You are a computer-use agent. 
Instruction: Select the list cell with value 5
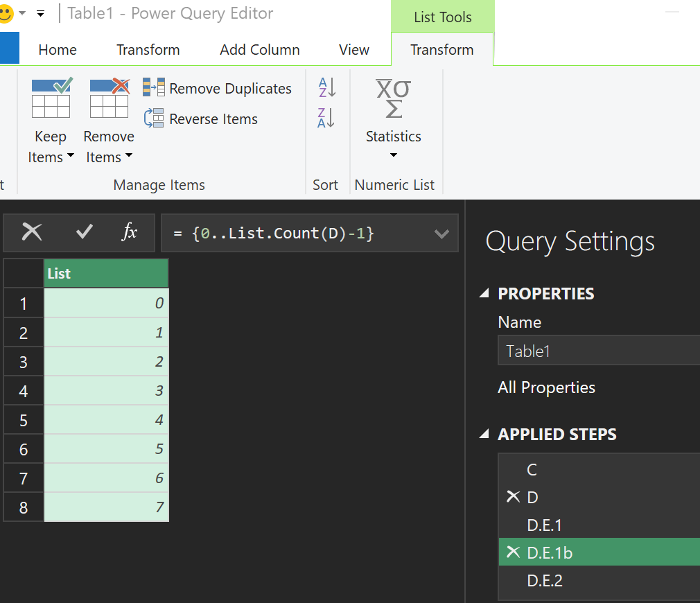click(x=106, y=448)
